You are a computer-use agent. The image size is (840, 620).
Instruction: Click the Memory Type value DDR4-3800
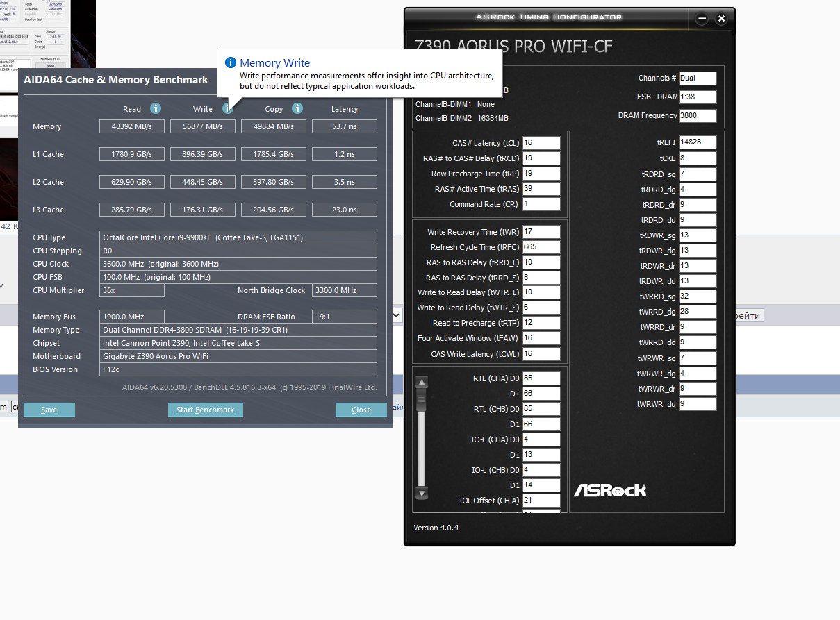click(x=238, y=330)
